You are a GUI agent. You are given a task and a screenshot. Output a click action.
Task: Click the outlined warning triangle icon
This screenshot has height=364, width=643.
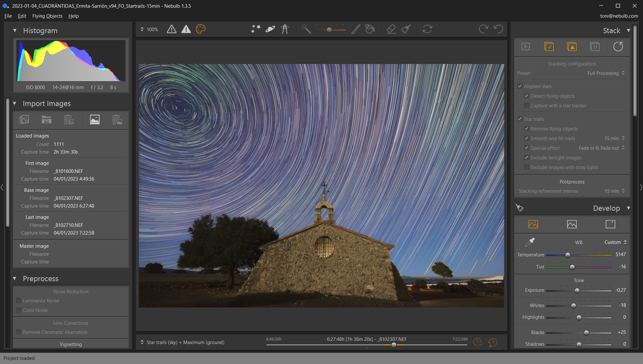coord(172,29)
